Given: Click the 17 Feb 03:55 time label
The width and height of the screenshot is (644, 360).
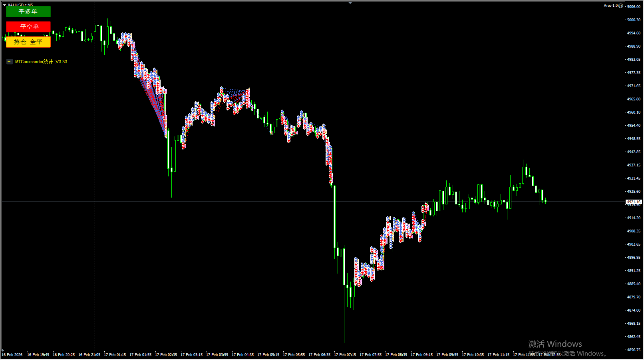Looking at the screenshot, I should tap(217, 355).
